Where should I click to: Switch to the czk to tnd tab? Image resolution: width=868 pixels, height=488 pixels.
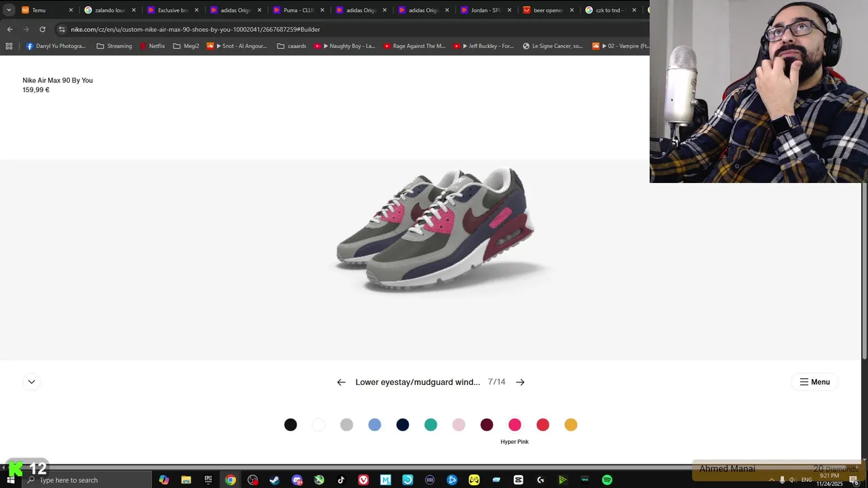click(610, 10)
